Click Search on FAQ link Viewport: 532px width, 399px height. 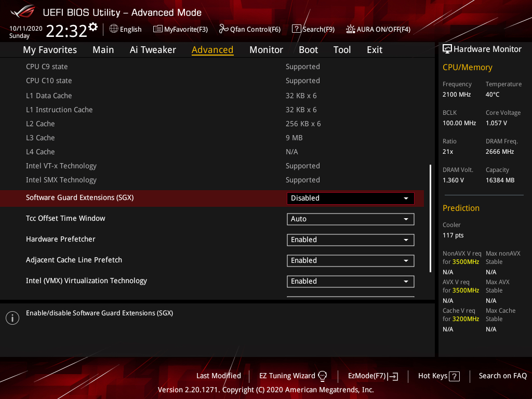pyautogui.click(x=502, y=376)
